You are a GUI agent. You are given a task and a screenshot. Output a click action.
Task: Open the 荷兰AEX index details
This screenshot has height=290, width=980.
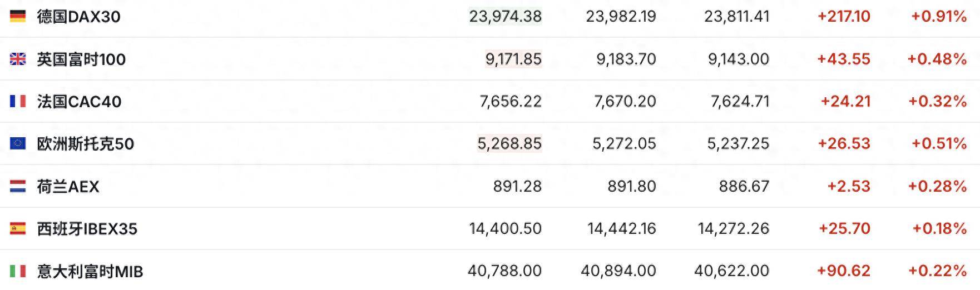point(68,186)
